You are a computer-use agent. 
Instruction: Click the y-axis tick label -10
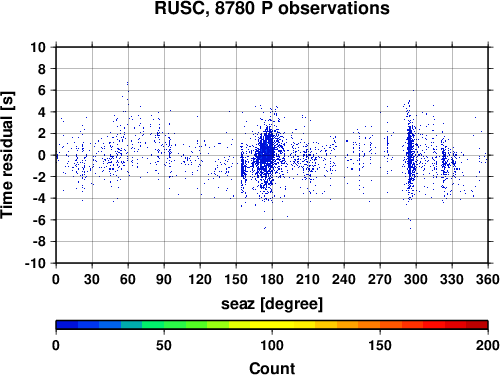35,263
